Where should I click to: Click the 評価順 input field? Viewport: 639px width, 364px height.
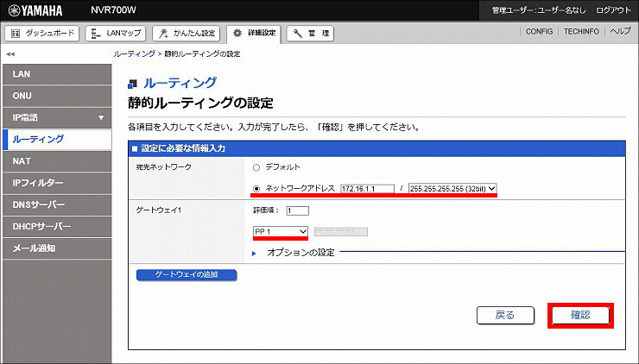[298, 210]
